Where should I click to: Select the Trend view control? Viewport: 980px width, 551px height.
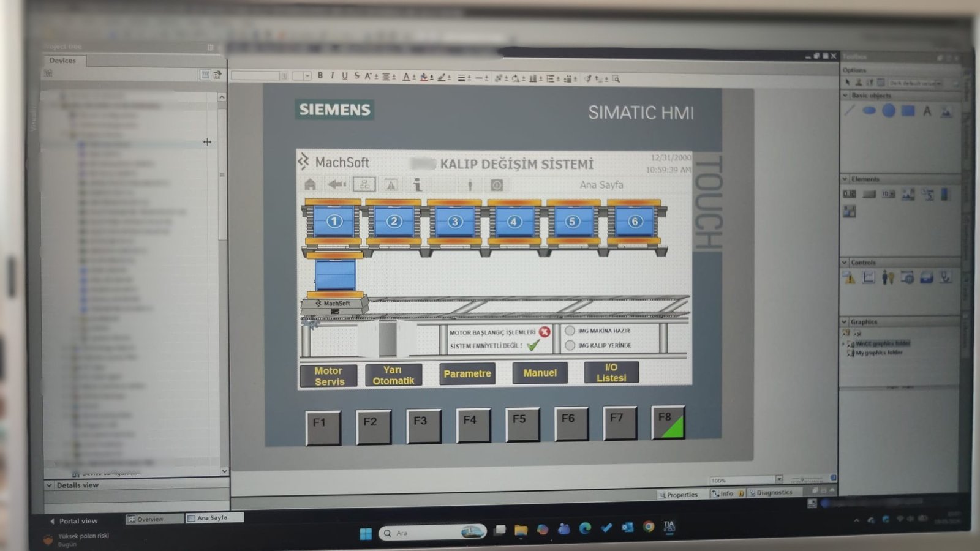(869, 277)
